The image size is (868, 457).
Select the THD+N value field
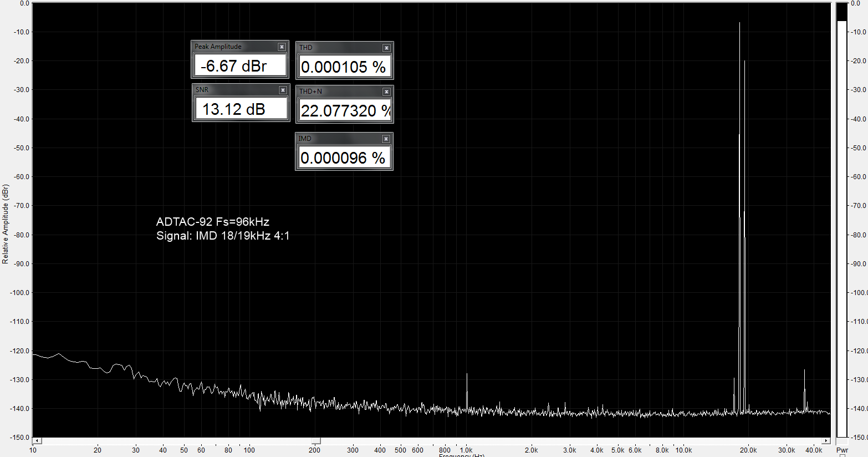345,110
